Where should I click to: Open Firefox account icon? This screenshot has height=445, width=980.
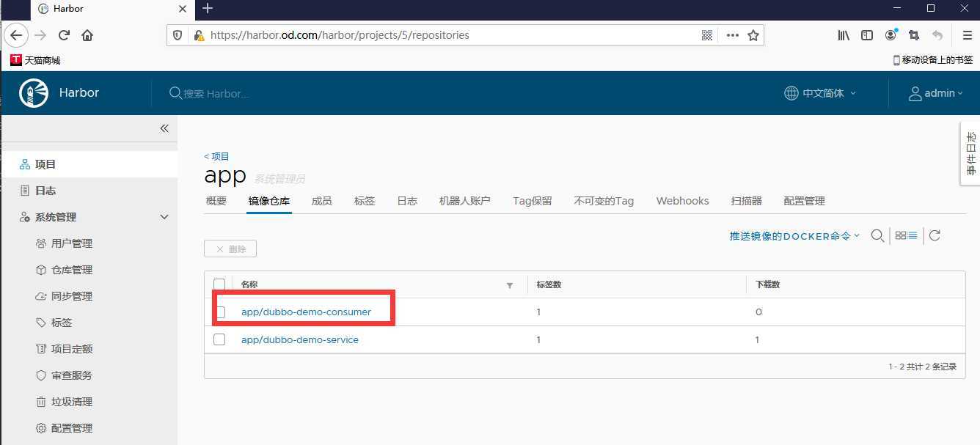point(891,35)
